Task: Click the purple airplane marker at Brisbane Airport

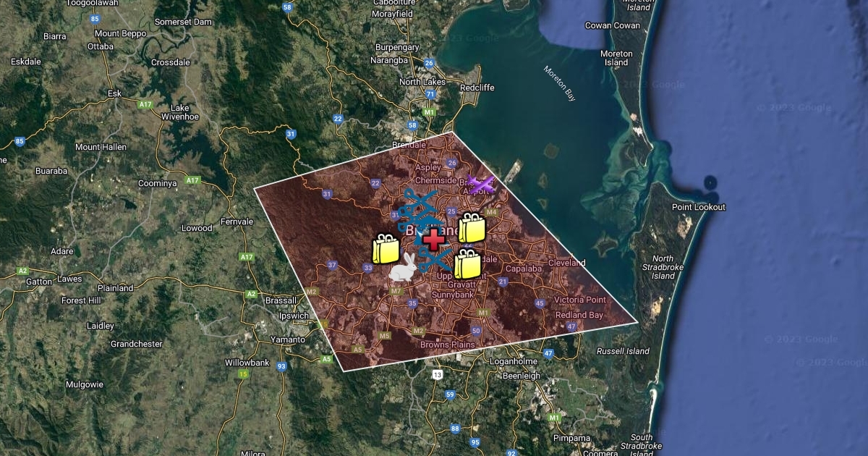Action: coord(481,185)
